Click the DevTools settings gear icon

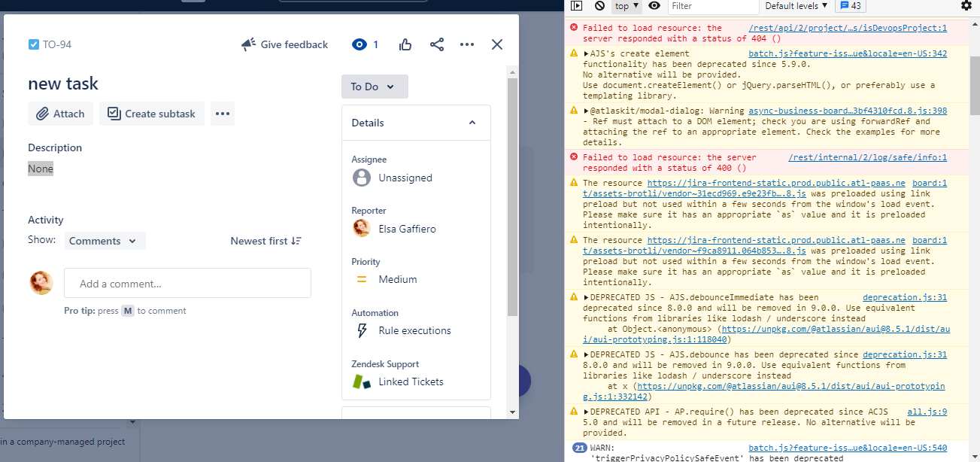pos(966,6)
